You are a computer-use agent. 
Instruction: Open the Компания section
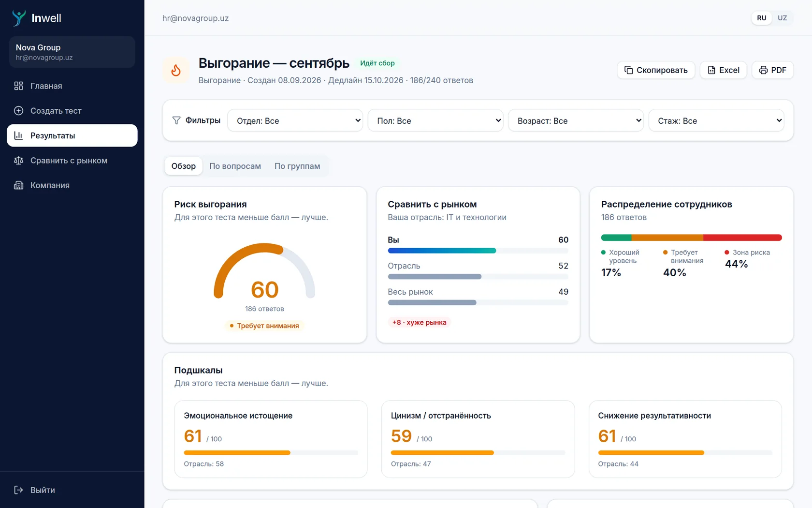click(72, 185)
